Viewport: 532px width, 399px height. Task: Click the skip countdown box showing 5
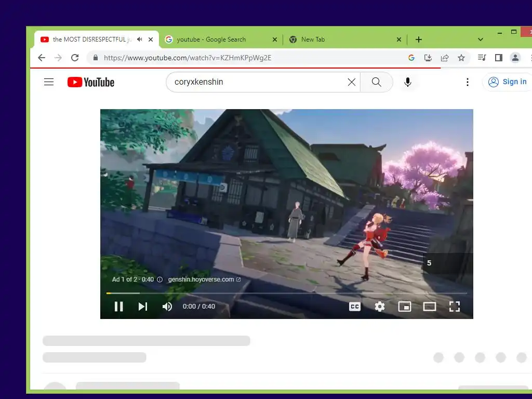coord(447,263)
